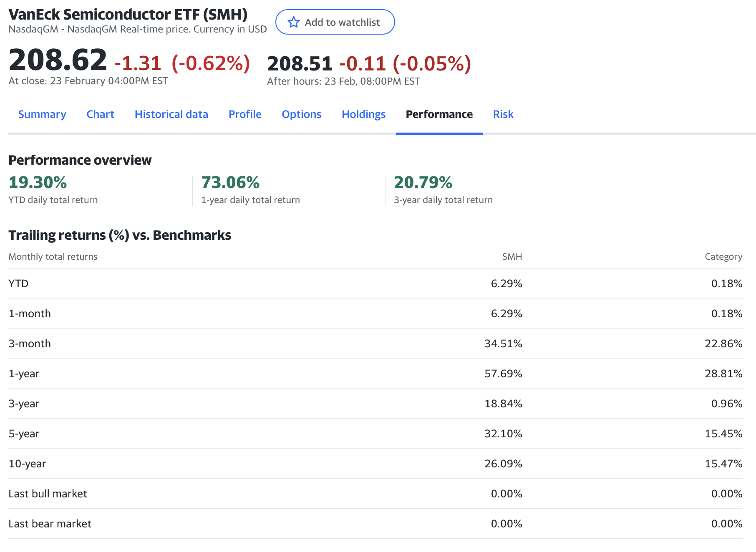Click the SMH column header
This screenshot has height=552, width=756.
[512, 256]
